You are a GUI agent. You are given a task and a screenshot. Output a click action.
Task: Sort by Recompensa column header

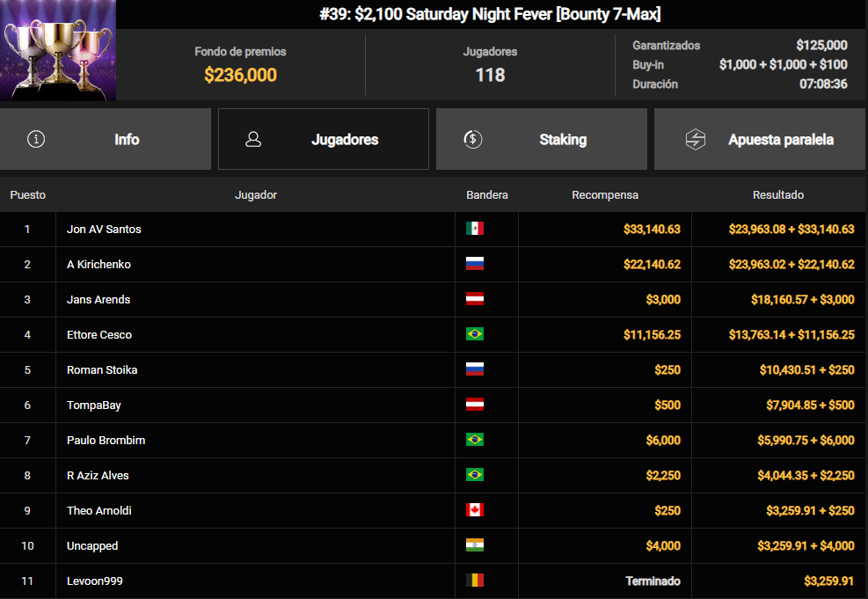604,195
